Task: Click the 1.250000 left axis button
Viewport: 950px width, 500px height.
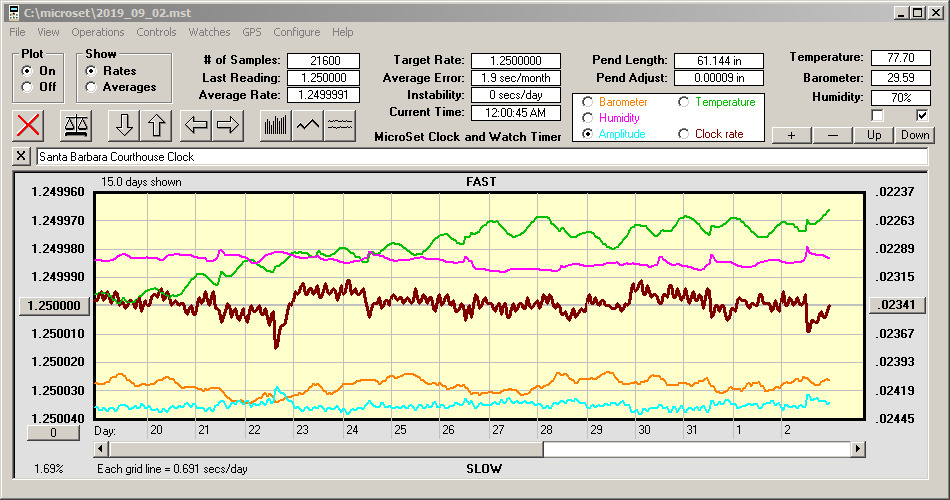Action: click(x=55, y=305)
